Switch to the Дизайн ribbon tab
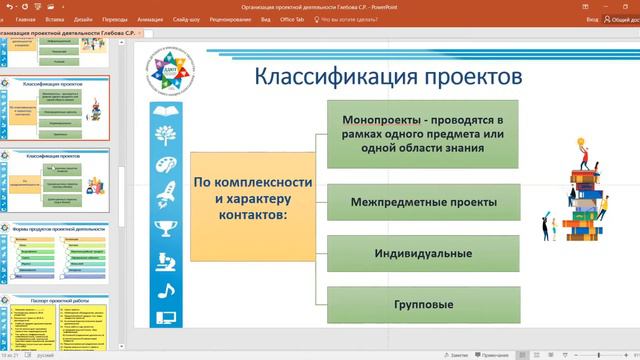Viewport: 640px width, 360px height. click(x=83, y=19)
